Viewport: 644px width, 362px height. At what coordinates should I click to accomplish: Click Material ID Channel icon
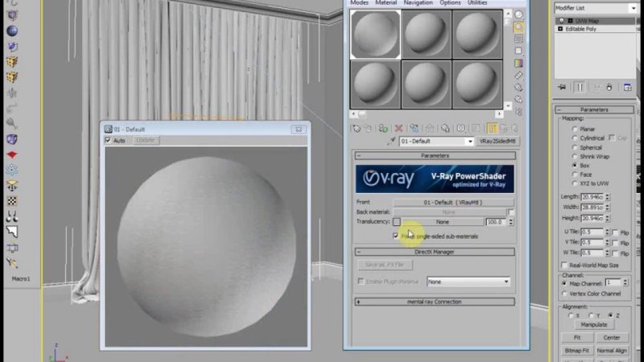(460, 129)
